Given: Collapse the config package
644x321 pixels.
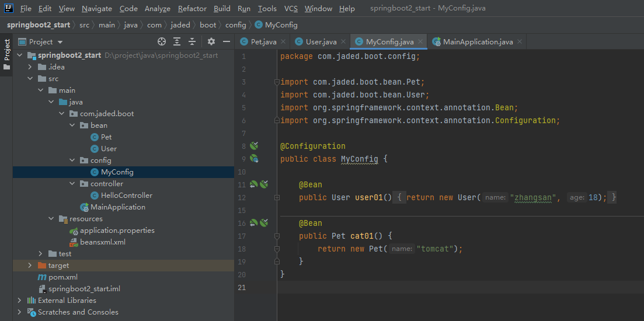Looking at the screenshot, I should 72,160.
